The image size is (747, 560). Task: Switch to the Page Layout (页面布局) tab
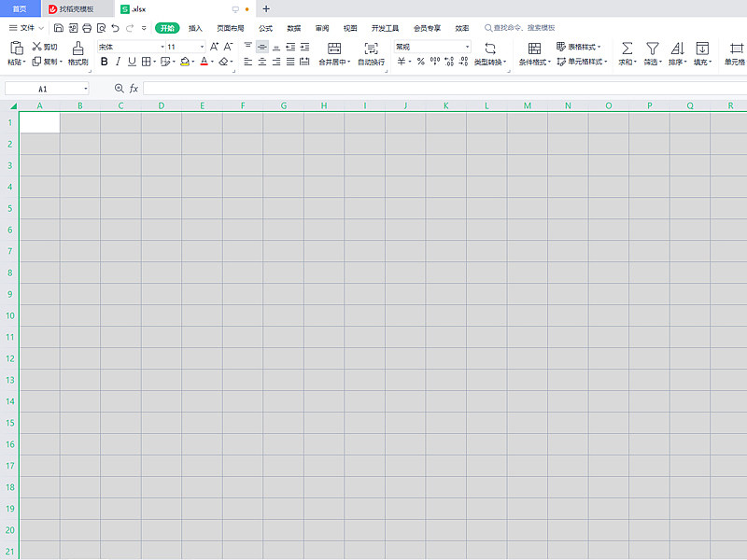coord(231,28)
